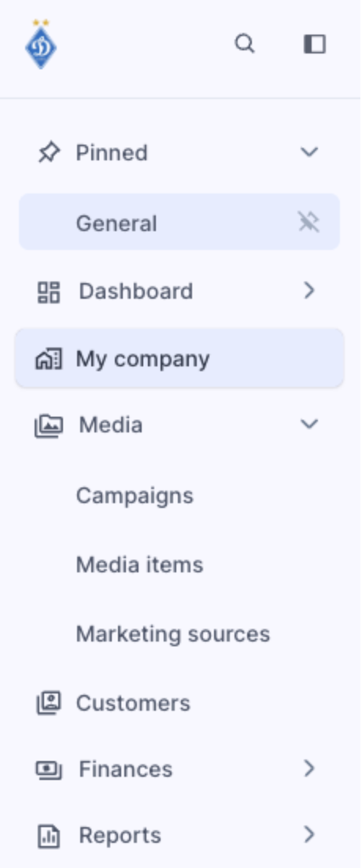Expand the Reports submenu arrow
362x868 pixels.
coord(309,834)
